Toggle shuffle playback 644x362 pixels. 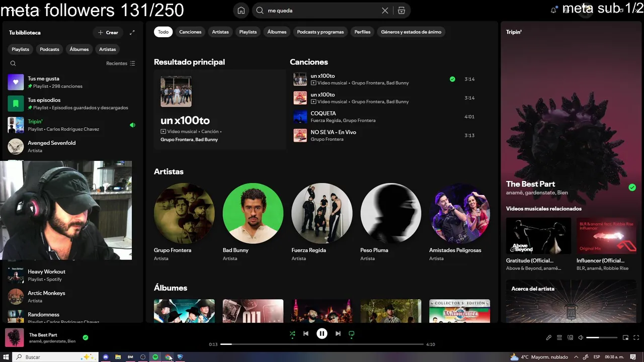pos(292,333)
